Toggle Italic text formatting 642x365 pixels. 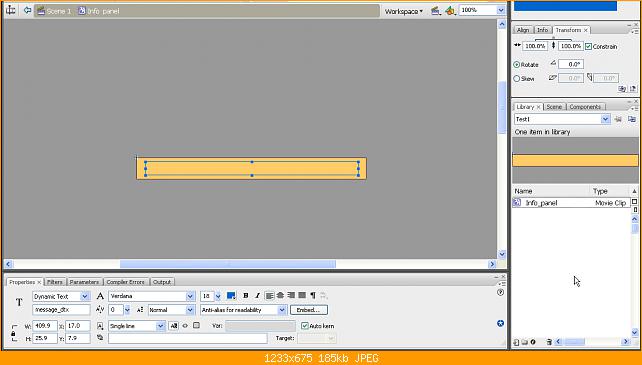pyautogui.click(x=257, y=295)
